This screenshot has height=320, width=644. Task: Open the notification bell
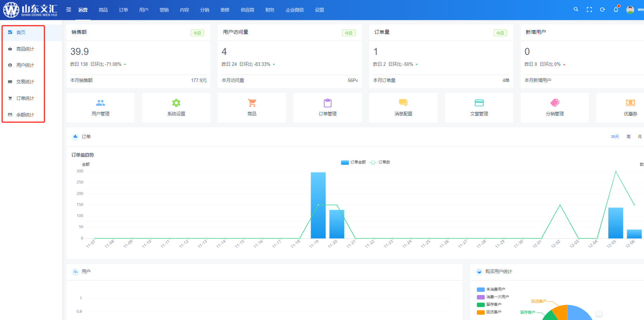[616, 10]
